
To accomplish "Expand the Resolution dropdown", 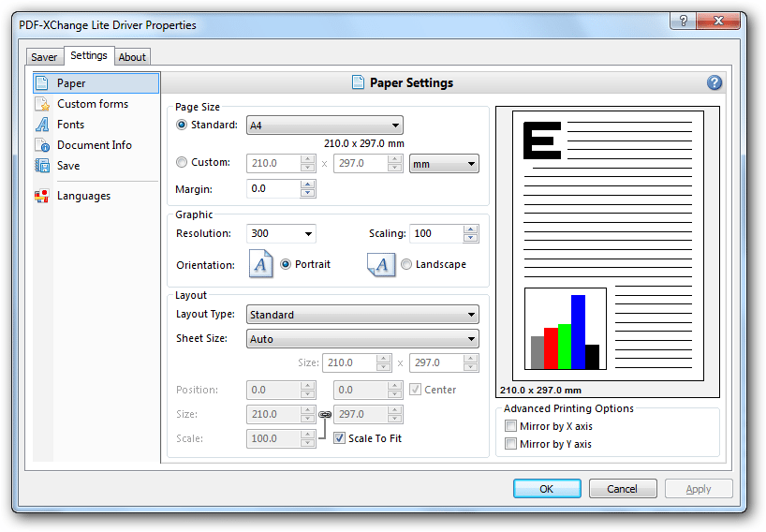I will click(x=281, y=233).
